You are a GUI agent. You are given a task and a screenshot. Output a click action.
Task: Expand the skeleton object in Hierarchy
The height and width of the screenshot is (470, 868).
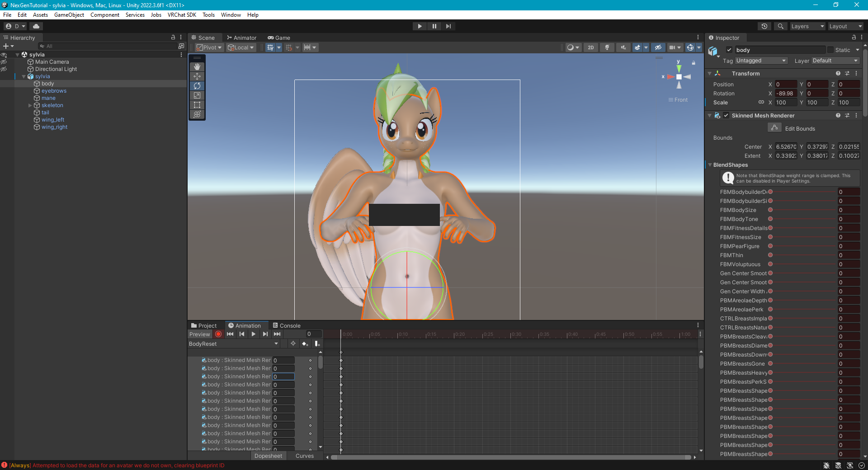[30, 105]
